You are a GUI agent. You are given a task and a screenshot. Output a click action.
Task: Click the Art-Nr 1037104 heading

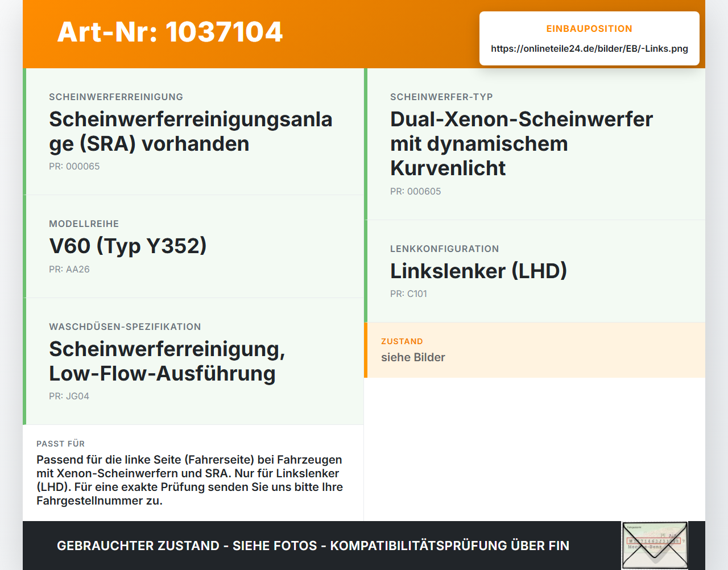(170, 32)
